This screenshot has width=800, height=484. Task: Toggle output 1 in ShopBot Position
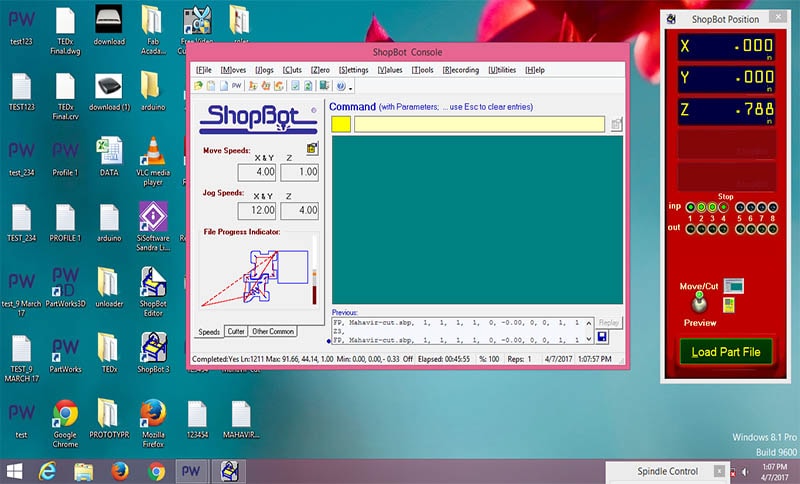tap(690, 230)
